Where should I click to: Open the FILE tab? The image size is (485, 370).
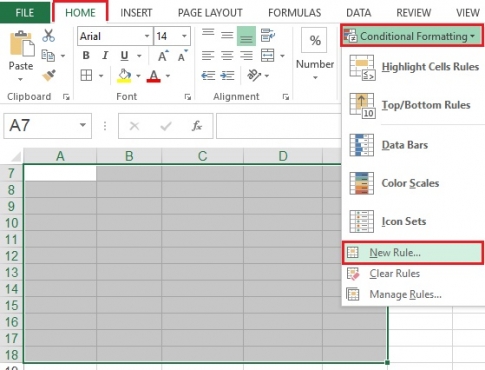point(25,13)
